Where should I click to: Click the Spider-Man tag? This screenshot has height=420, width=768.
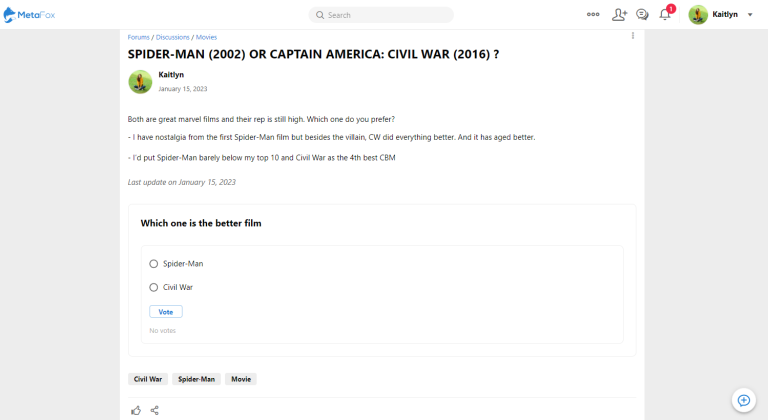tap(196, 379)
